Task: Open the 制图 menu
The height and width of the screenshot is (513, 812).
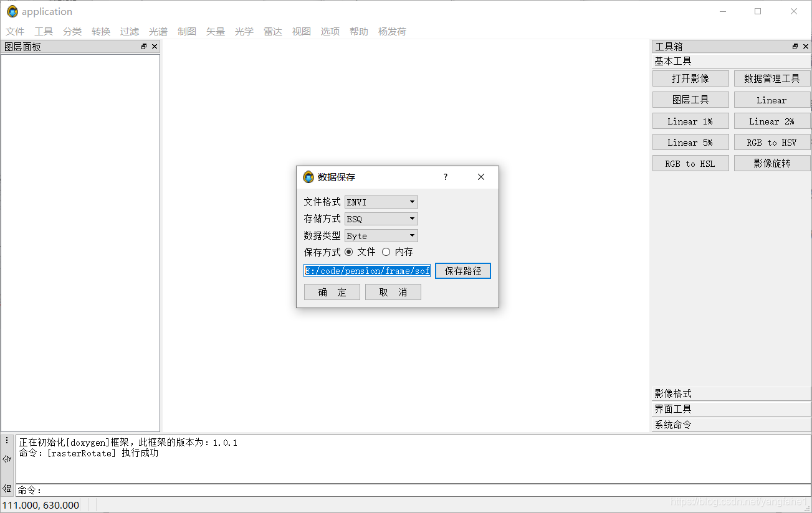Action: [187, 32]
